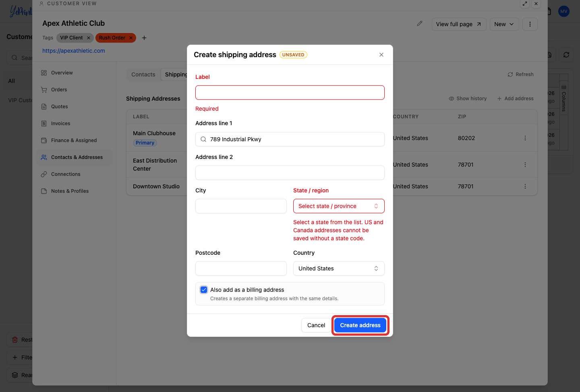580x392 pixels.
Task: Close the Create shipping address dialog
Action: pos(381,55)
